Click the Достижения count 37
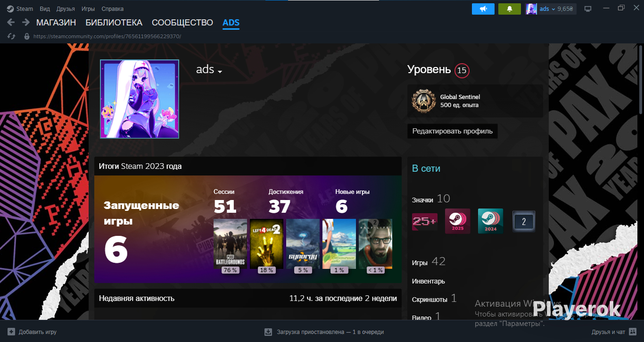The image size is (644, 342). tap(280, 206)
